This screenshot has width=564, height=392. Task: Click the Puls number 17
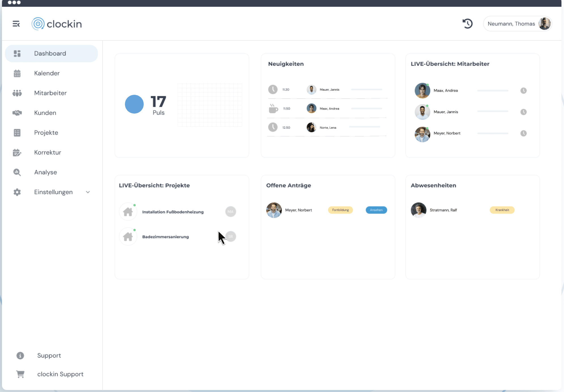tap(158, 102)
